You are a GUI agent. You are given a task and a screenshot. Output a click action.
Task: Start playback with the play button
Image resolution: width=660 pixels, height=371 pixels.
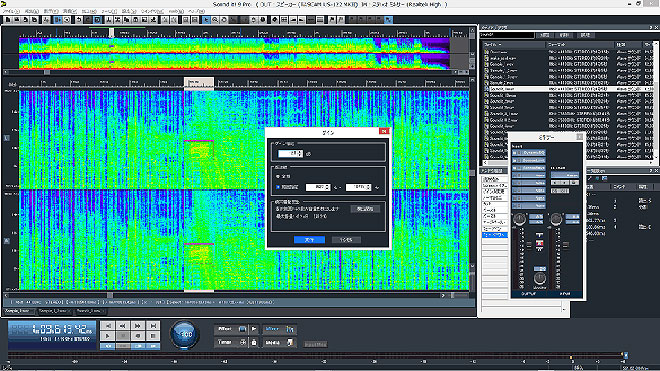[x=107, y=336]
